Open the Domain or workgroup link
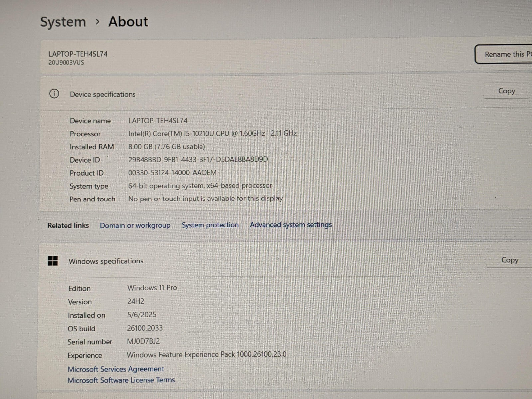532x399 pixels. [135, 225]
